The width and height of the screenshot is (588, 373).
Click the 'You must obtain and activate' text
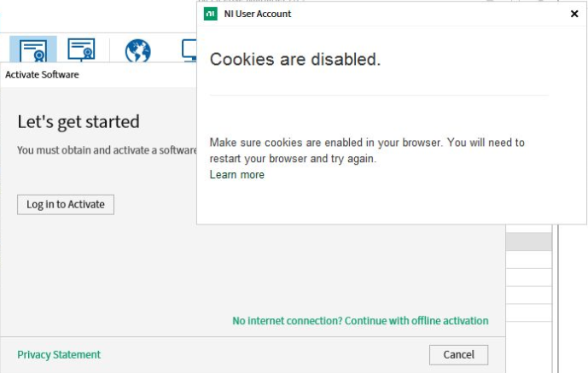107,150
